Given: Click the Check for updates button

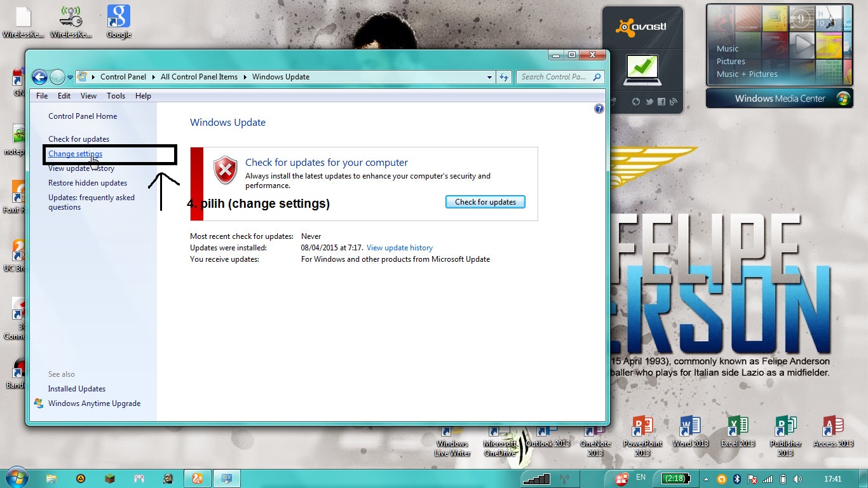Looking at the screenshot, I should point(485,202).
